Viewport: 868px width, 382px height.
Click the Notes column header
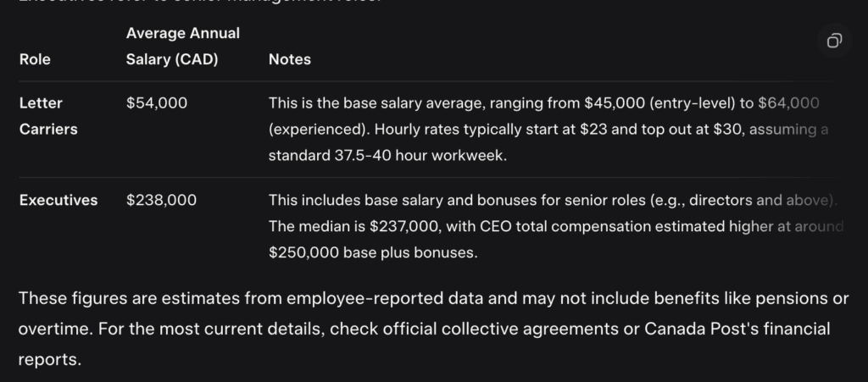pyautogui.click(x=289, y=59)
